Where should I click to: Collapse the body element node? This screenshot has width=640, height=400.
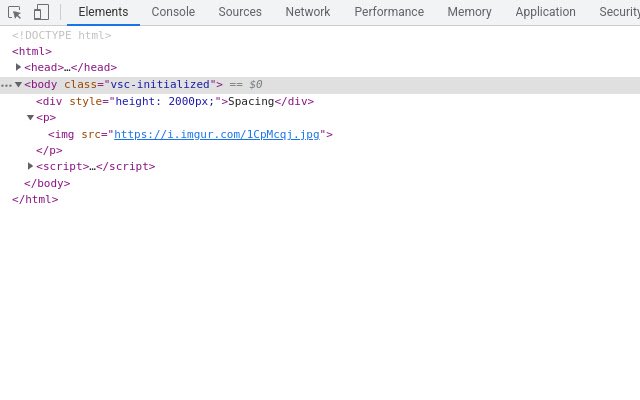18,84
